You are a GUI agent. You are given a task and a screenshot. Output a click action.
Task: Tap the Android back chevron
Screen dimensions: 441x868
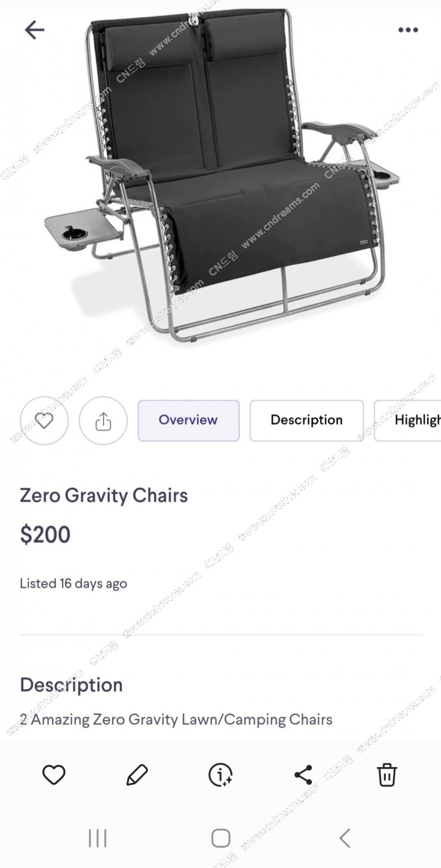[x=345, y=838]
